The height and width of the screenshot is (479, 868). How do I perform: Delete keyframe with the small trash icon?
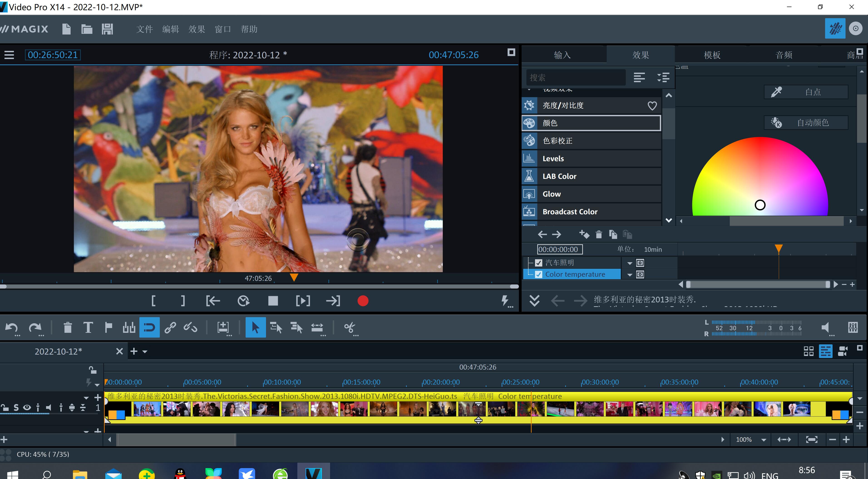click(x=599, y=234)
